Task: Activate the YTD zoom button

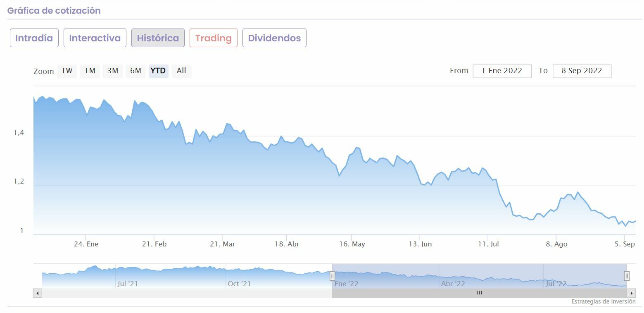Action: pyautogui.click(x=158, y=71)
